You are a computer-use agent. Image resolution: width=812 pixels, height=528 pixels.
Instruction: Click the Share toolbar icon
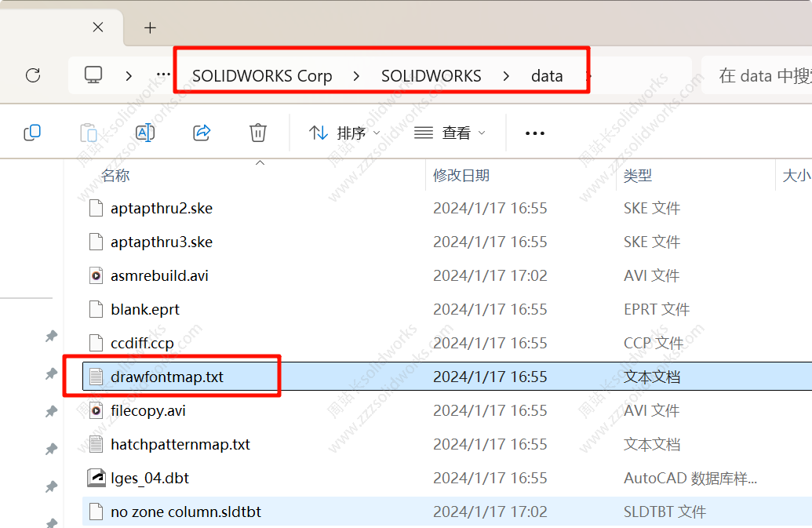202,133
